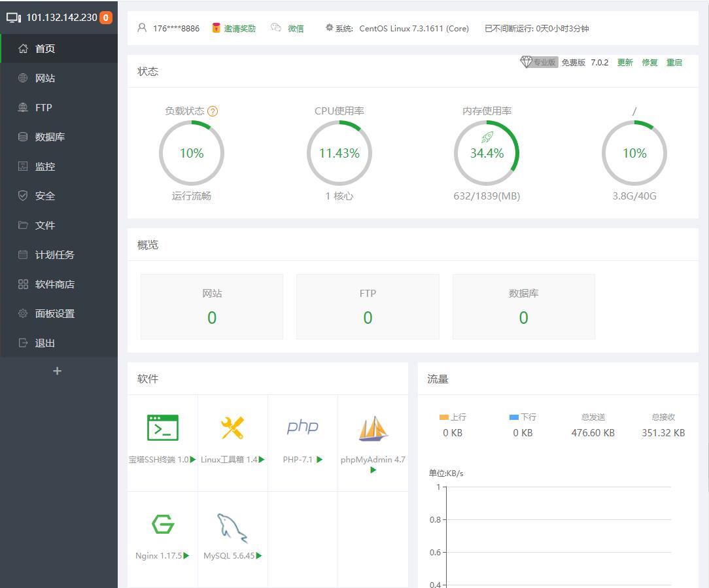Open the FTP overview card showing 0

pyautogui.click(x=368, y=306)
